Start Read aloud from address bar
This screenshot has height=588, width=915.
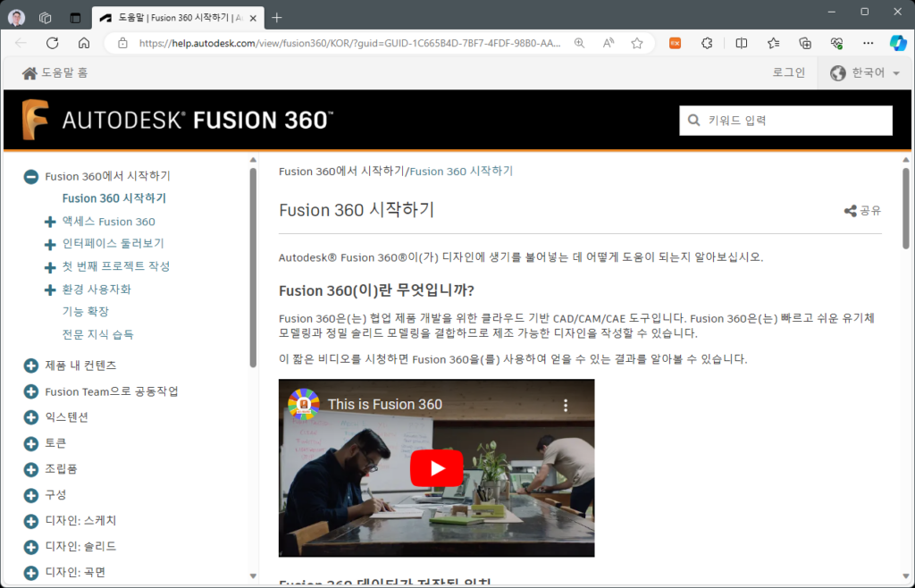[x=608, y=43]
